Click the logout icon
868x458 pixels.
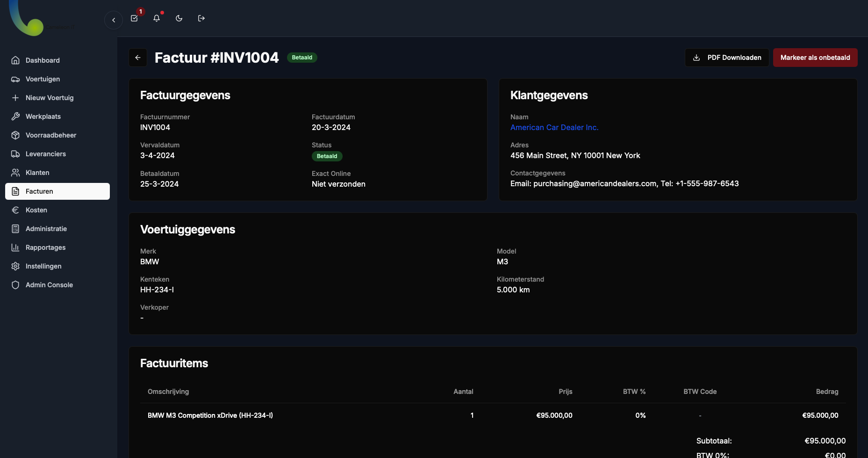(x=201, y=18)
